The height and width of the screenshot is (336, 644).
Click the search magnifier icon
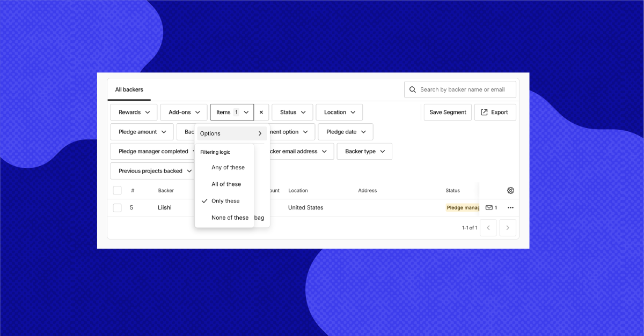click(x=413, y=89)
